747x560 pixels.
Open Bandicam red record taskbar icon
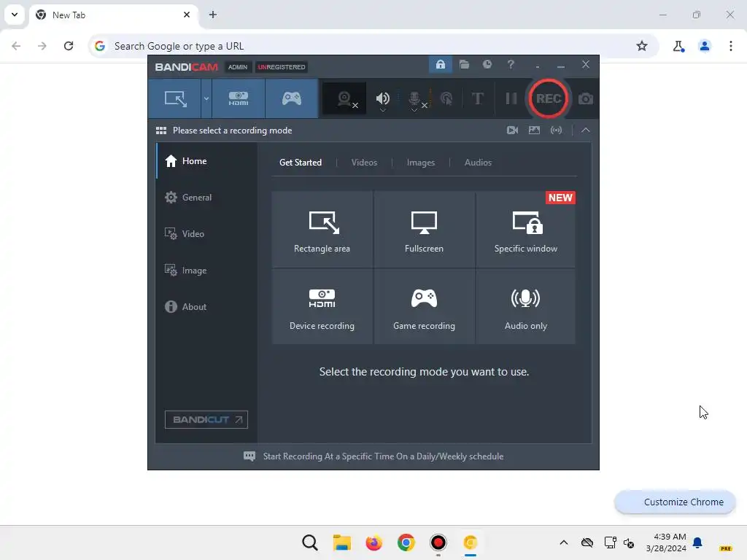(x=438, y=542)
